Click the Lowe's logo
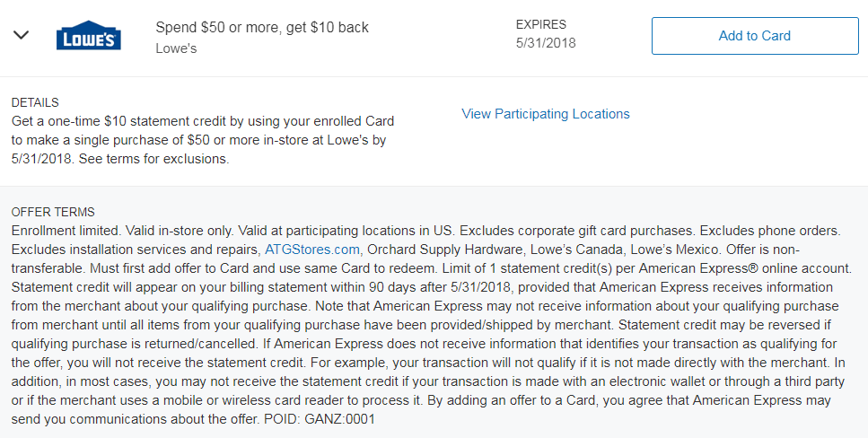The image size is (868, 438). 88,36
